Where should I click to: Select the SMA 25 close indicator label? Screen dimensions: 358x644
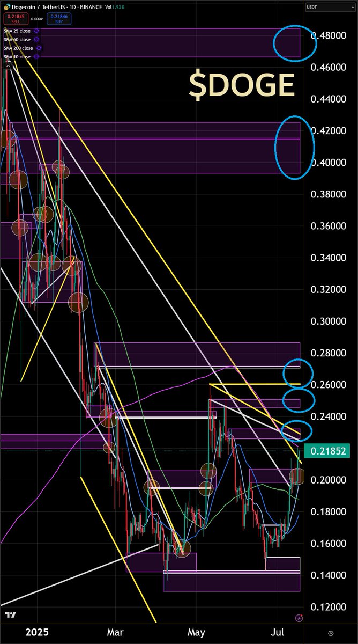[17, 31]
